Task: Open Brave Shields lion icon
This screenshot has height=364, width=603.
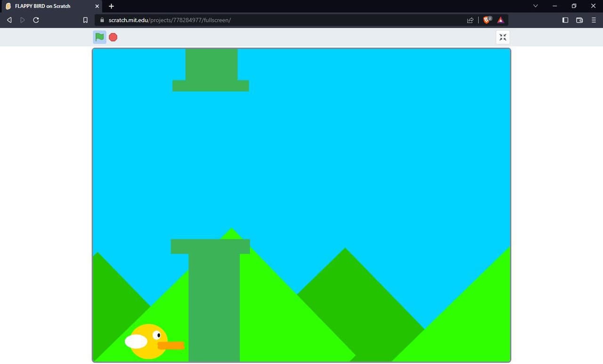Action: coord(487,20)
